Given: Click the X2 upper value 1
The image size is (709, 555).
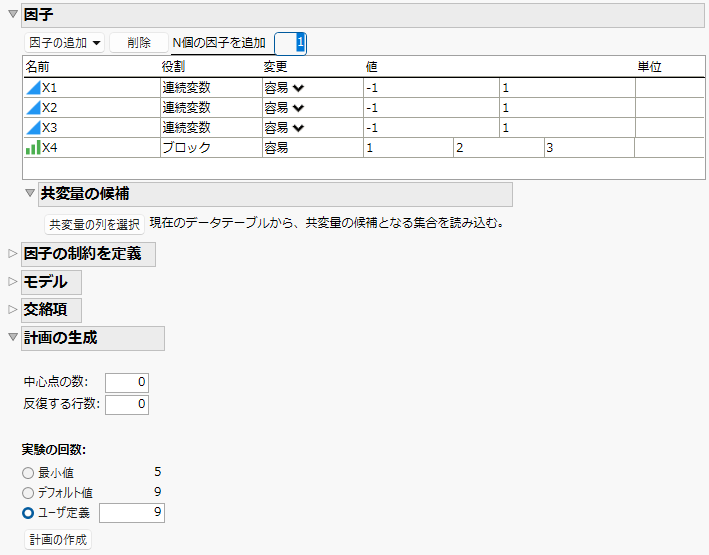Looking at the screenshot, I should point(567,108).
